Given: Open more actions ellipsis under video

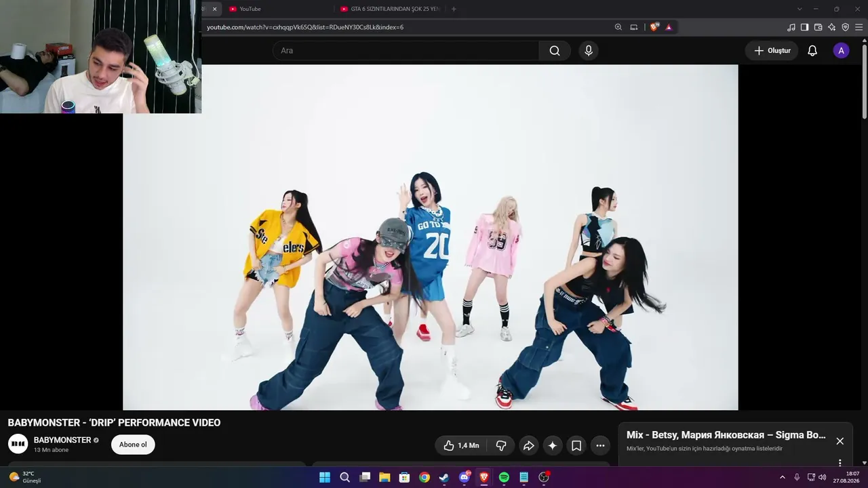Looking at the screenshot, I should tap(600, 445).
